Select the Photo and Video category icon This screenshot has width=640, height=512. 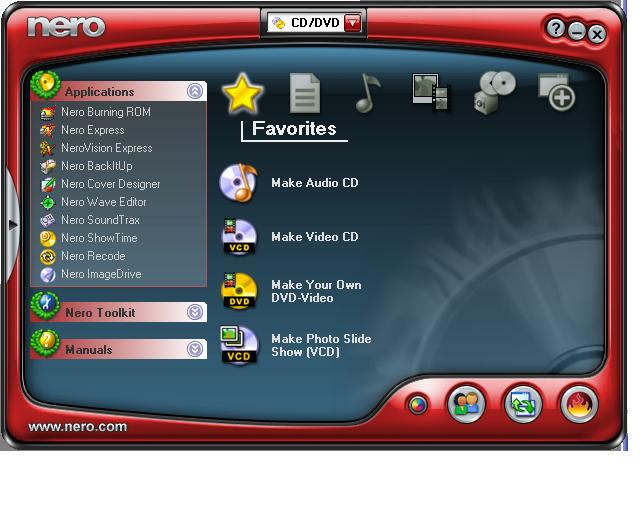tap(430, 92)
